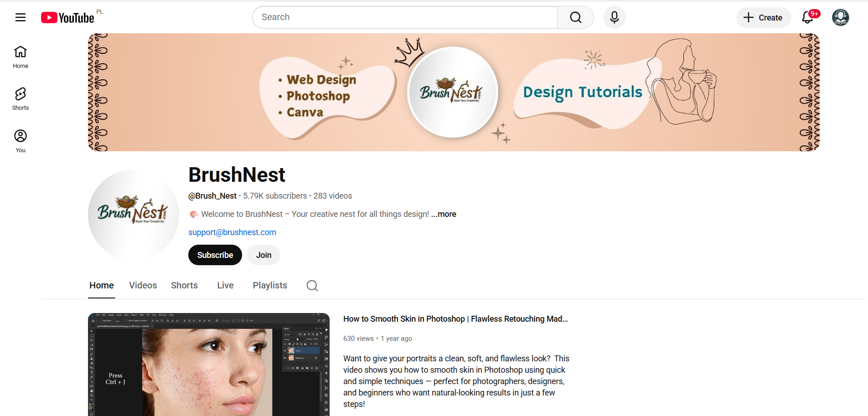Viewport: 868px width, 416px height.
Task: Click "630 views" text
Action: 358,339
